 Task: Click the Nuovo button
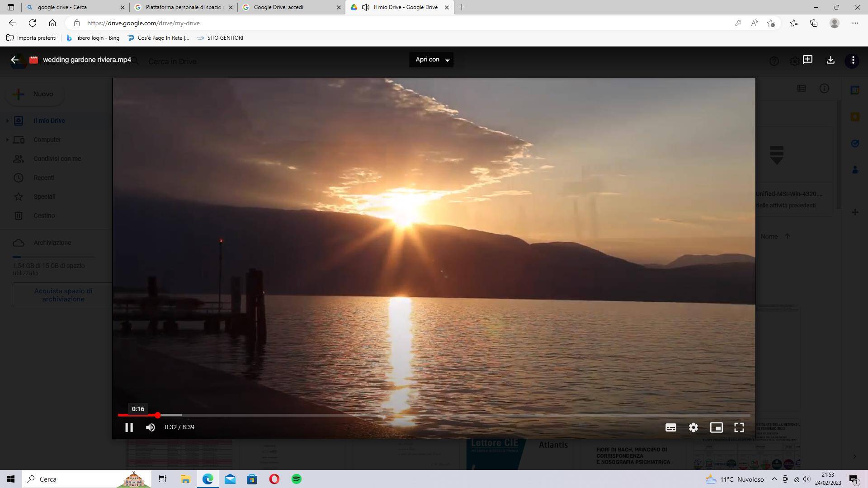(34, 94)
